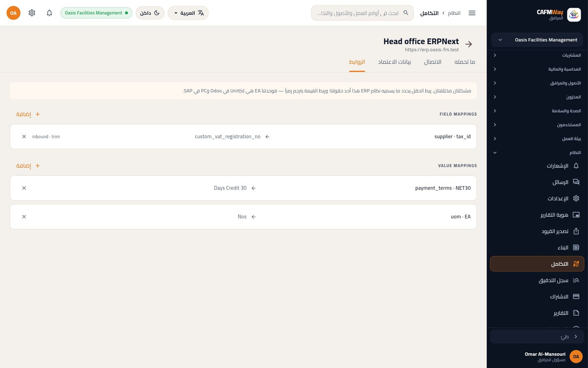This screenshot has width=588, height=368.
Task: Open الرسائل in the sidebar
Action: (537, 182)
